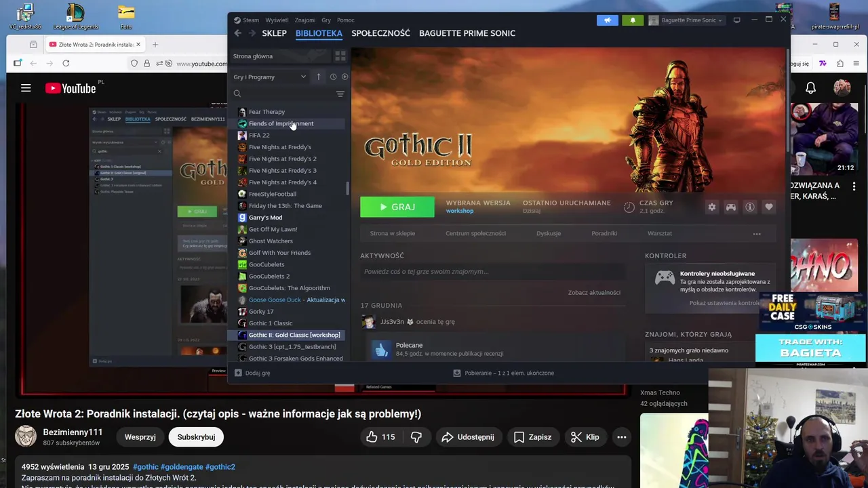This screenshot has height=488, width=868.
Task: Open Baguette Prime Sonic account dropdown
Action: pos(687,20)
